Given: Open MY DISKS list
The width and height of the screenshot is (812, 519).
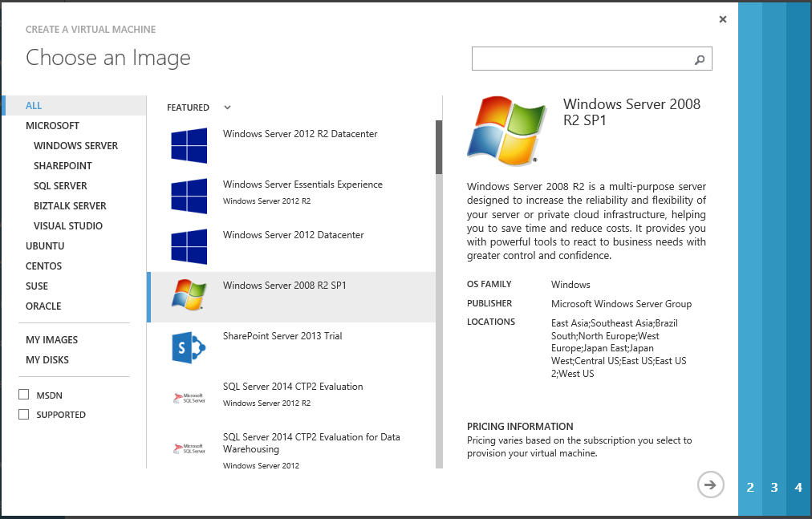Looking at the screenshot, I should point(47,360).
